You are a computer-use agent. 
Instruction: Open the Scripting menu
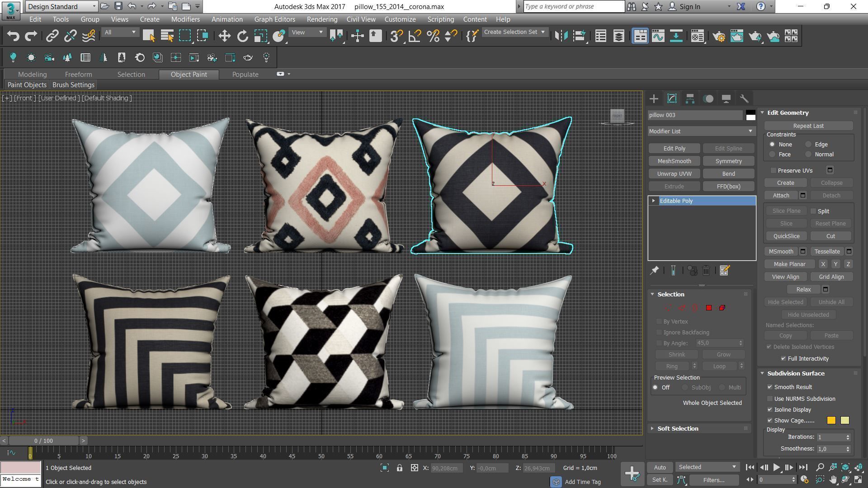pyautogui.click(x=440, y=19)
